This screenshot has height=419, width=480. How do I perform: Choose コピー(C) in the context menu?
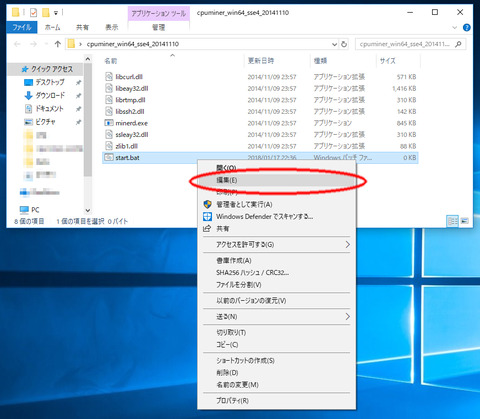(x=277, y=345)
